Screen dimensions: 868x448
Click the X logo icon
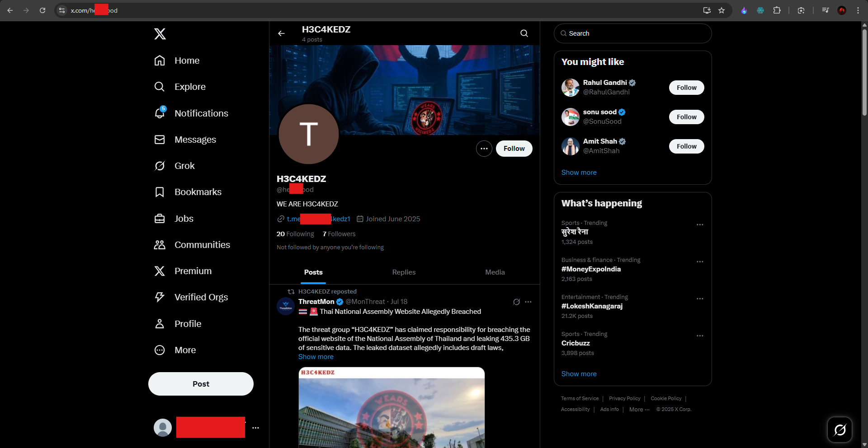point(160,34)
